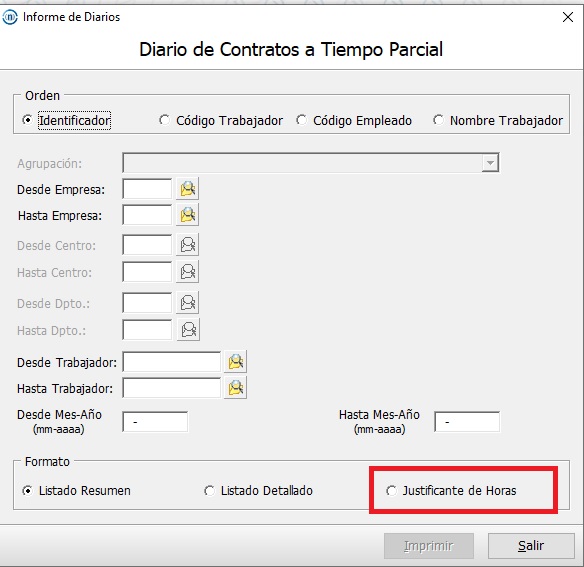Open worker search icon for Hasta Trabajador
This screenshot has width=584, height=567.
235,388
